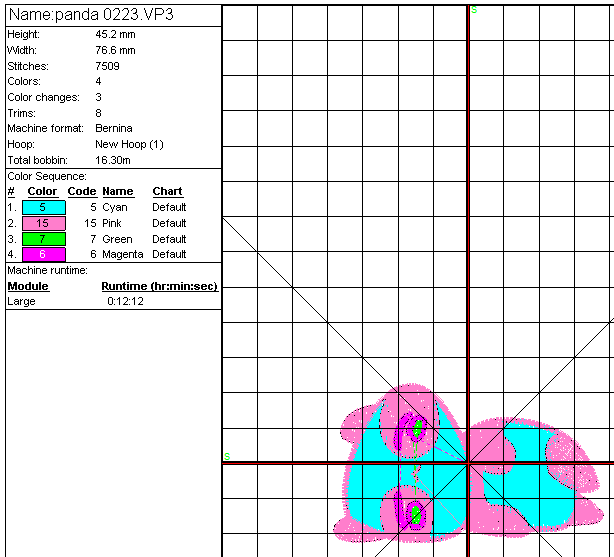Click the Name column header
This screenshot has height=557, width=614.
[x=118, y=192]
